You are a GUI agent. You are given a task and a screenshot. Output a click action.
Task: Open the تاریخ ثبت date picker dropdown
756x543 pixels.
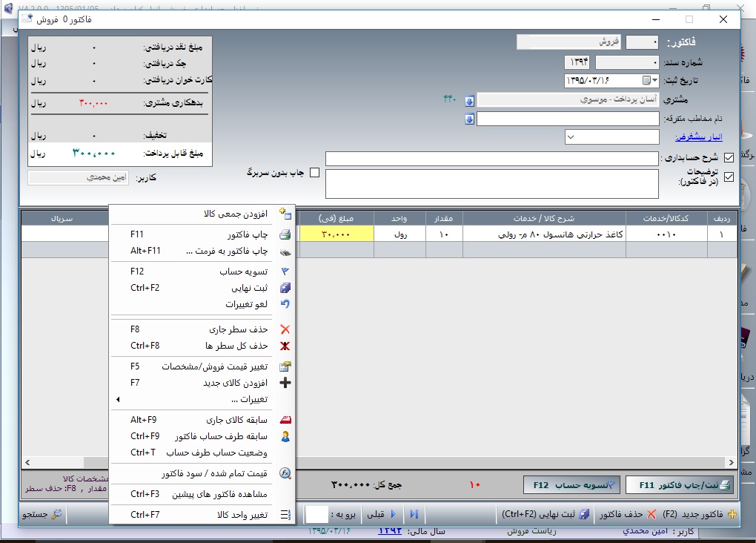click(654, 80)
